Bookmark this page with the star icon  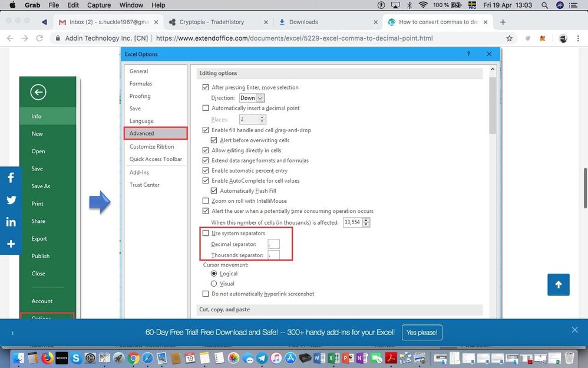(x=509, y=38)
